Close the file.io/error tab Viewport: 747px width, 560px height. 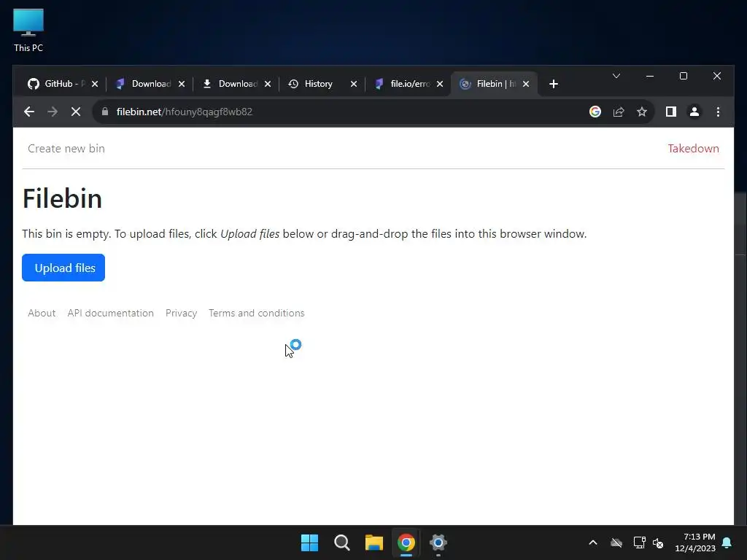pyautogui.click(x=440, y=84)
